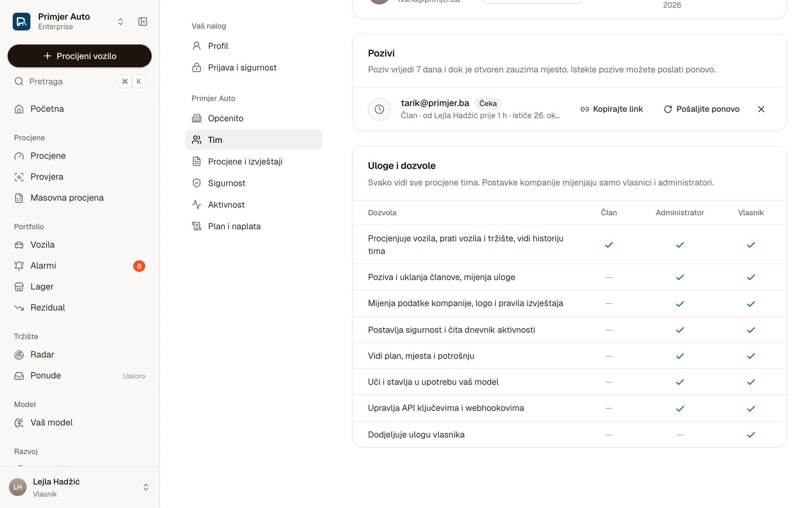The width and height of the screenshot is (812, 508).
Task: Click Član checkmark in Procjenjuje vozila row
Action: coord(609,245)
